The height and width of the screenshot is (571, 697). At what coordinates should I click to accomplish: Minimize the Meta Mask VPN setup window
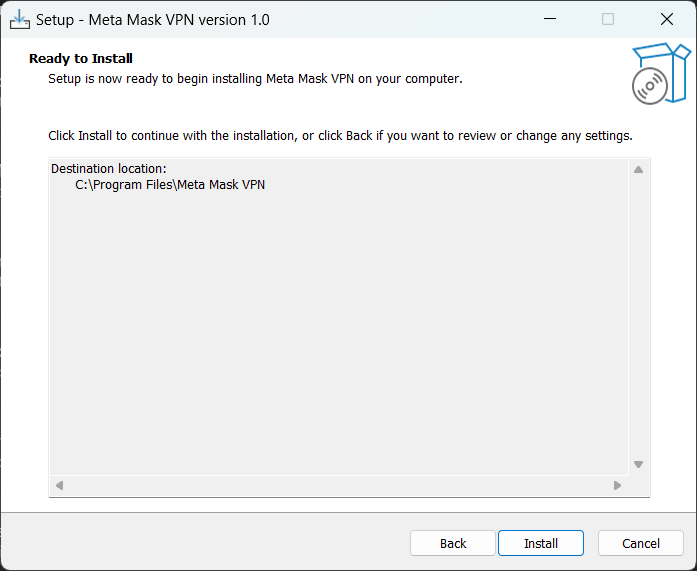(x=550, y=19)
